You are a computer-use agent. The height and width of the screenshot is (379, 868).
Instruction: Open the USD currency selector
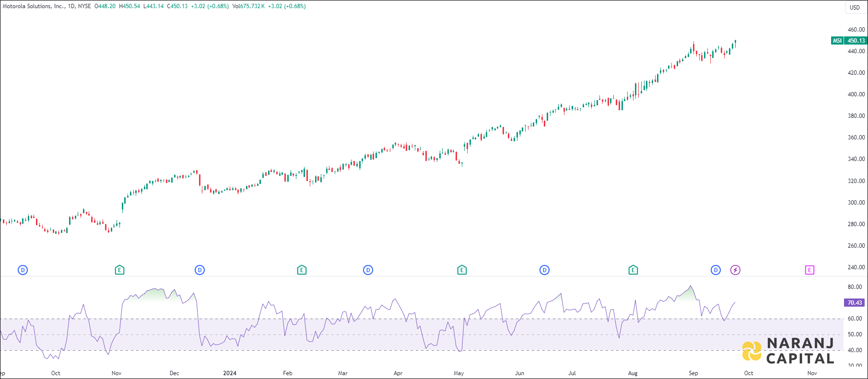pyautogui.click(x=855, y=7)
